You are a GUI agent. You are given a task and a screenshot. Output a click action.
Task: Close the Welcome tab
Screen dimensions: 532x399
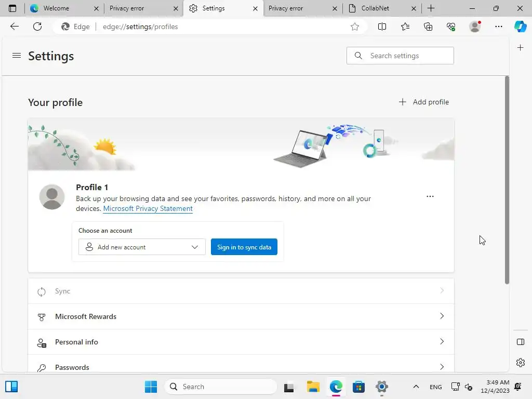click(x=96, y=8)
